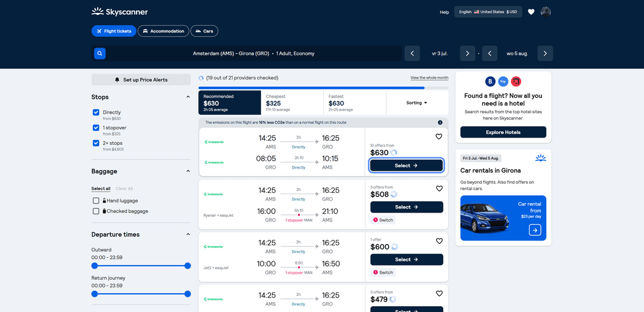644x312 pixels.
Task: Click the '1 stopover MAN' label at 16:00
Action: click(298, 220)
